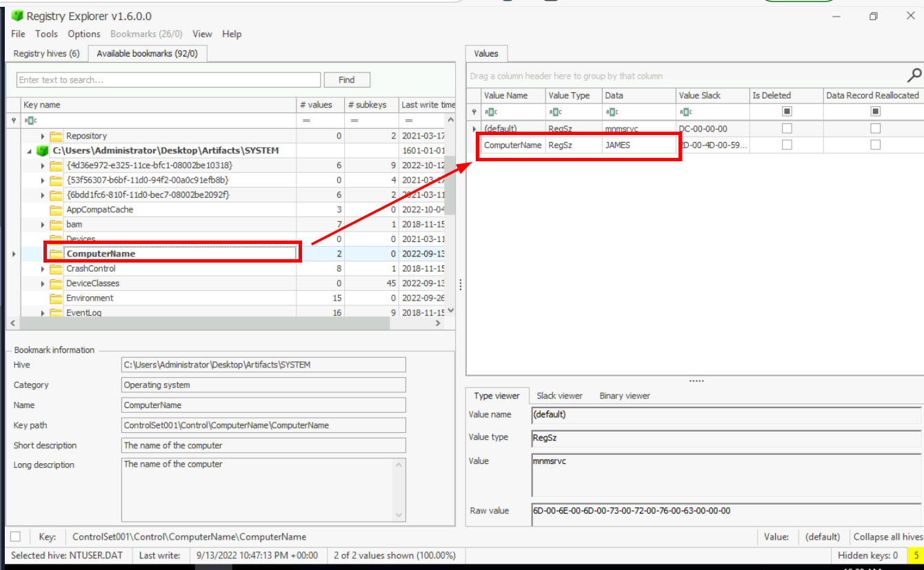Open the Tools menu
This screenshot has height=570, width=924.
click(46, 34)
